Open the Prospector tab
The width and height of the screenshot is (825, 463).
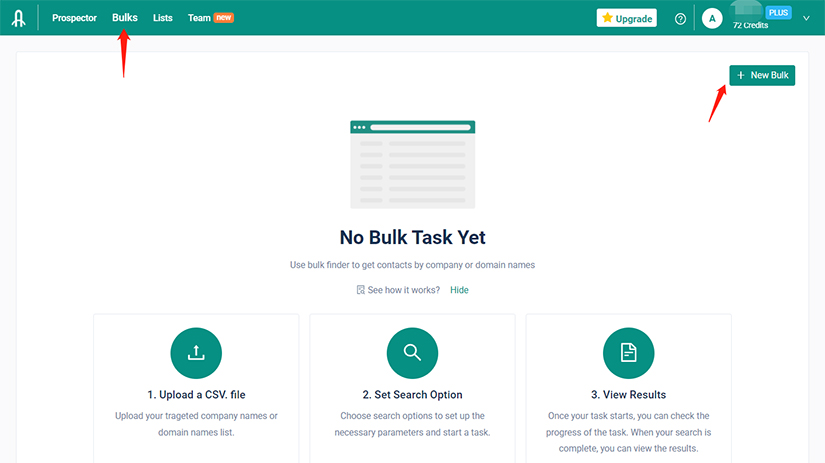coord(74,18)
